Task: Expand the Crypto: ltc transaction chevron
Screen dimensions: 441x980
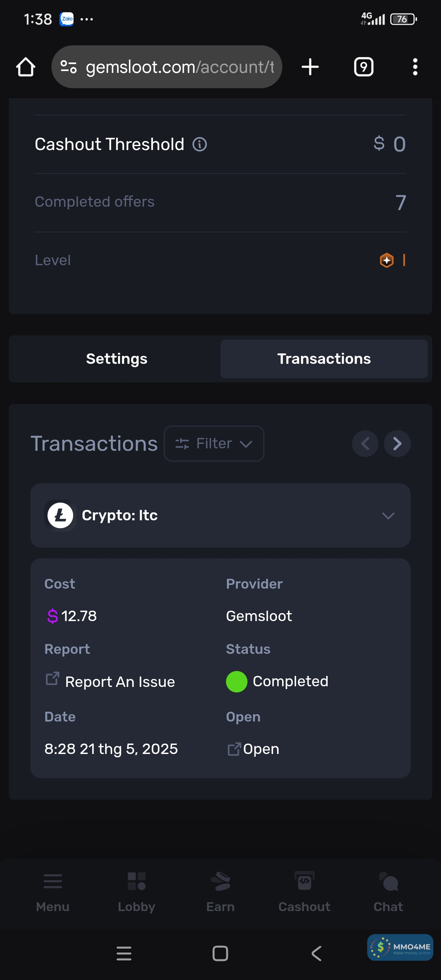Action: click(388, 516)
